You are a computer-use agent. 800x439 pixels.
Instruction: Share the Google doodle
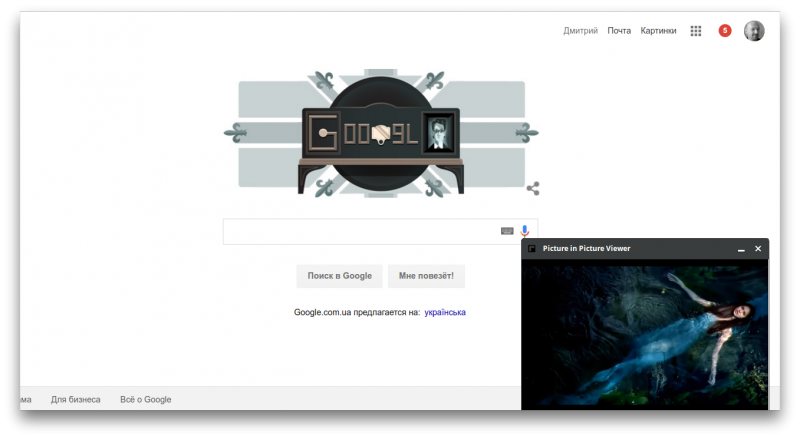pos(533,188)
